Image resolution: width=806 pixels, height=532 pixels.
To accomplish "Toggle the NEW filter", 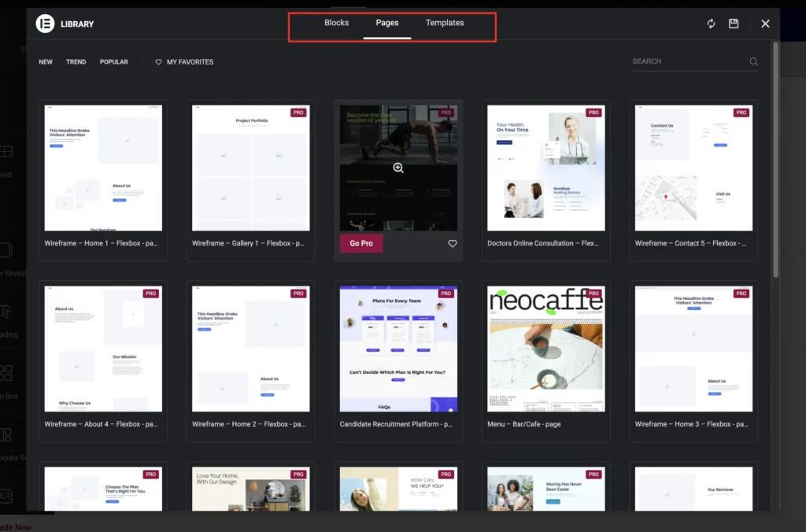I will click(x=45, y=61).
